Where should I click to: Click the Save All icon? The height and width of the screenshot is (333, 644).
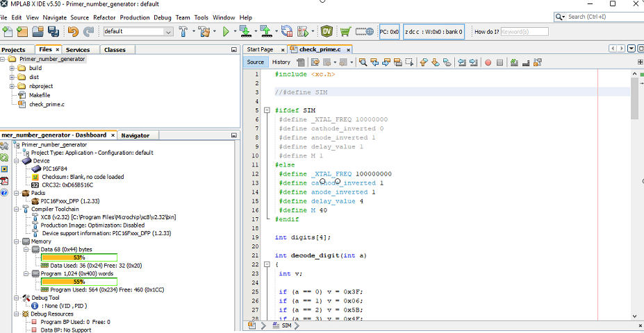coord(53,31)
